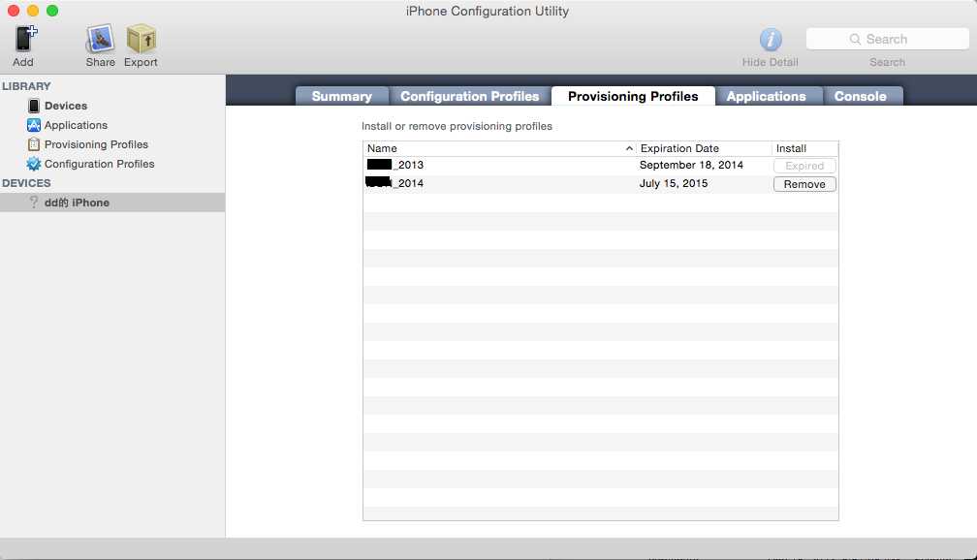Screen dimensions: 977x560
Task: Click the Add device icon in the toolbar
Action: (25, 39)
